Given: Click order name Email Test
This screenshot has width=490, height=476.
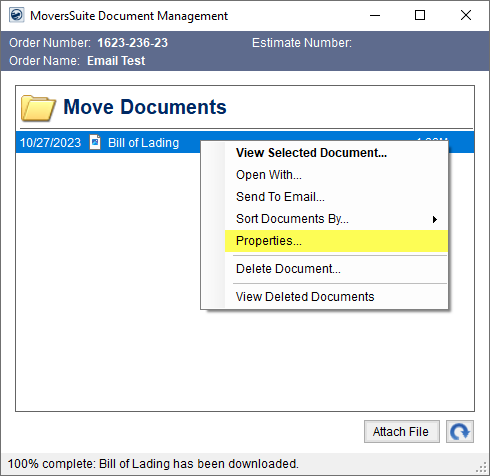Looking at the screenshot, I should pos(116,61).
